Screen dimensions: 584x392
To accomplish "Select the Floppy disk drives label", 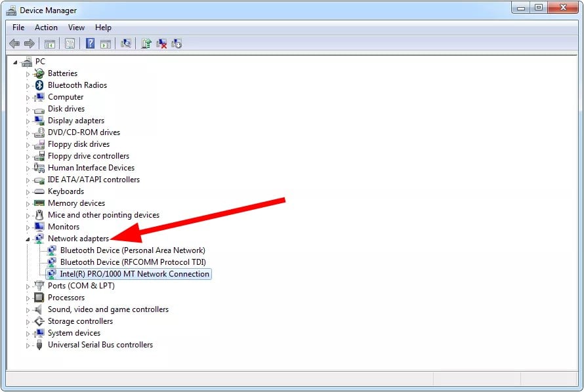I will [79, 144].
